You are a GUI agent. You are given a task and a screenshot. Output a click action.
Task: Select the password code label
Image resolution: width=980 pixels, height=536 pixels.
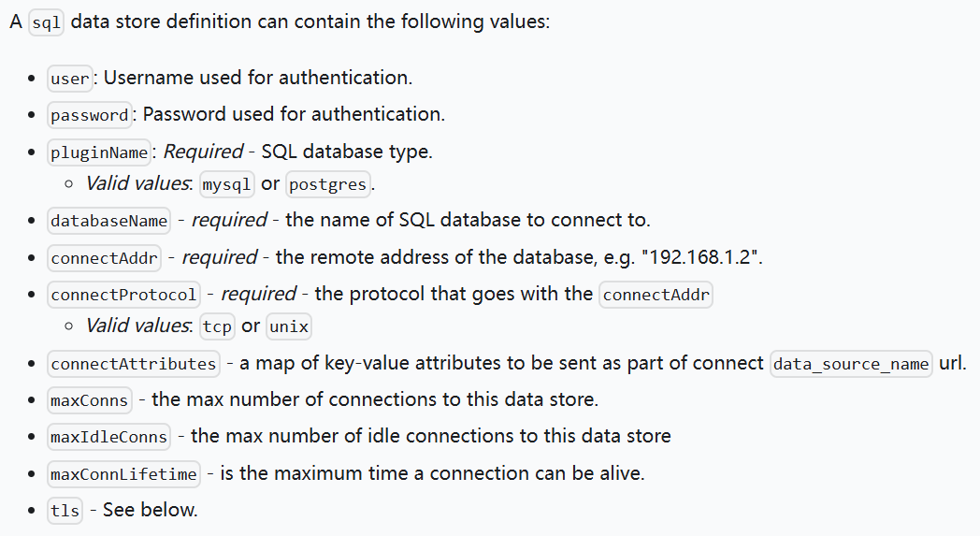(90, 115)
